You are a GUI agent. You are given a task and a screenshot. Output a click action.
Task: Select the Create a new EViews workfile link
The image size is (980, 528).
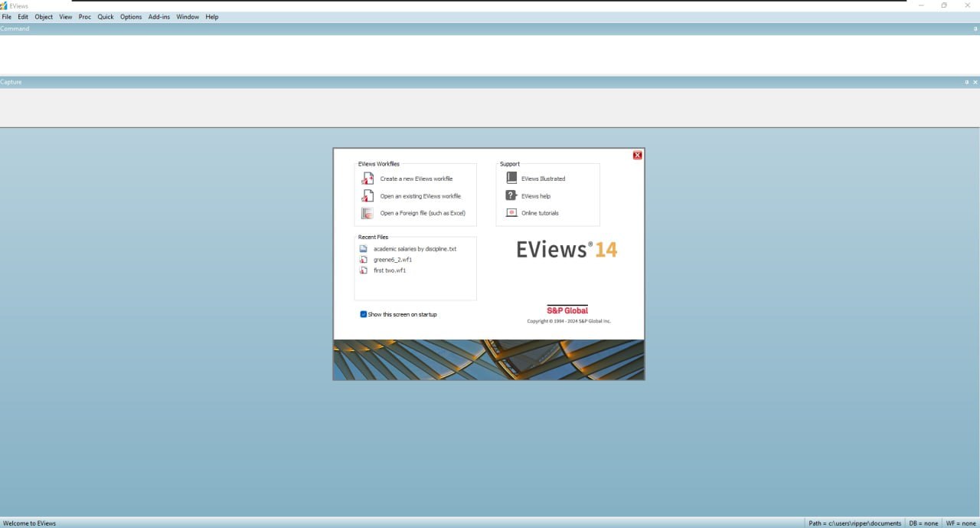(x=416, y=179)
